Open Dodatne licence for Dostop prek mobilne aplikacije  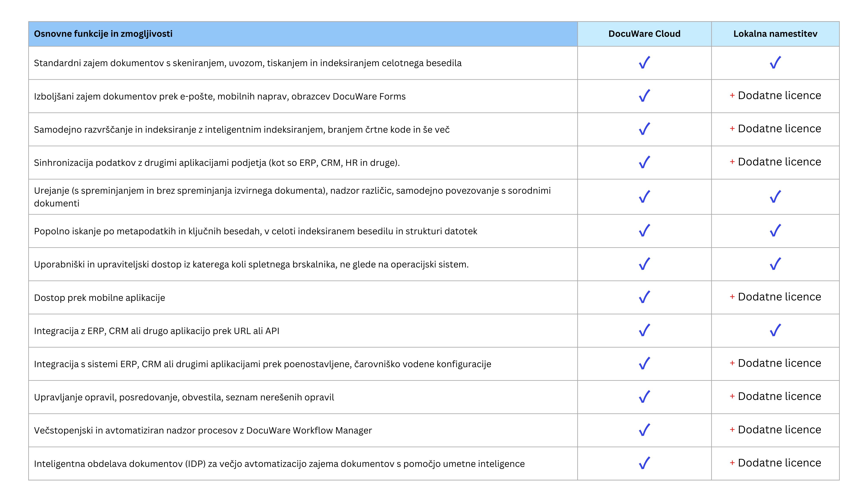(x=779, y=297)
